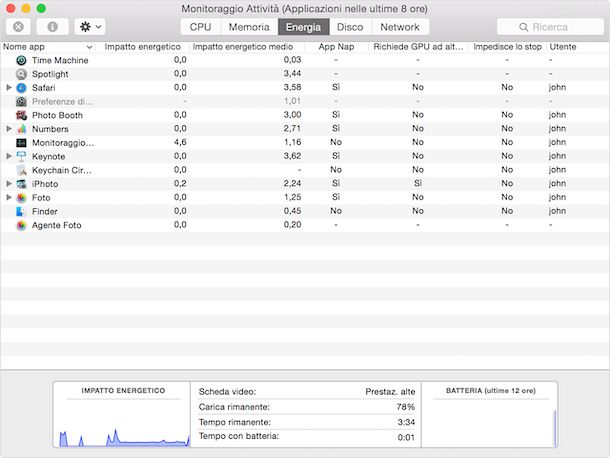Click the 78% Carica rimanente value

(406, 407)
